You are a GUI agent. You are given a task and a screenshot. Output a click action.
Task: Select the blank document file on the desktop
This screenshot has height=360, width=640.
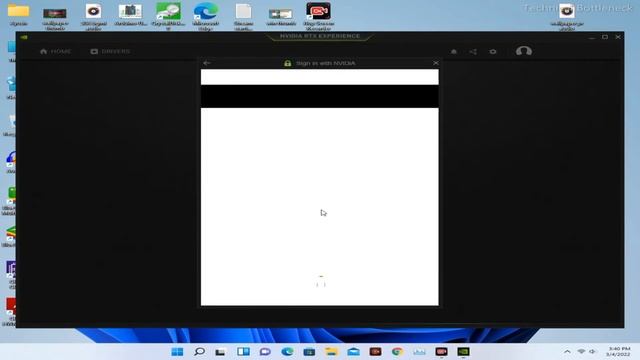244,16
